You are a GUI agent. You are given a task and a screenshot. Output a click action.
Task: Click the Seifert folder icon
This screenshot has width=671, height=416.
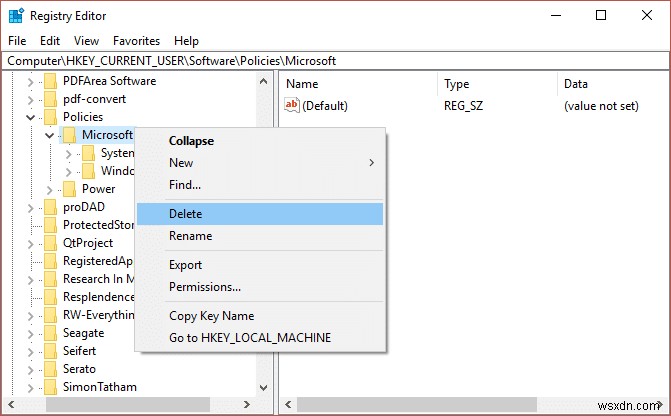(50, 351)
